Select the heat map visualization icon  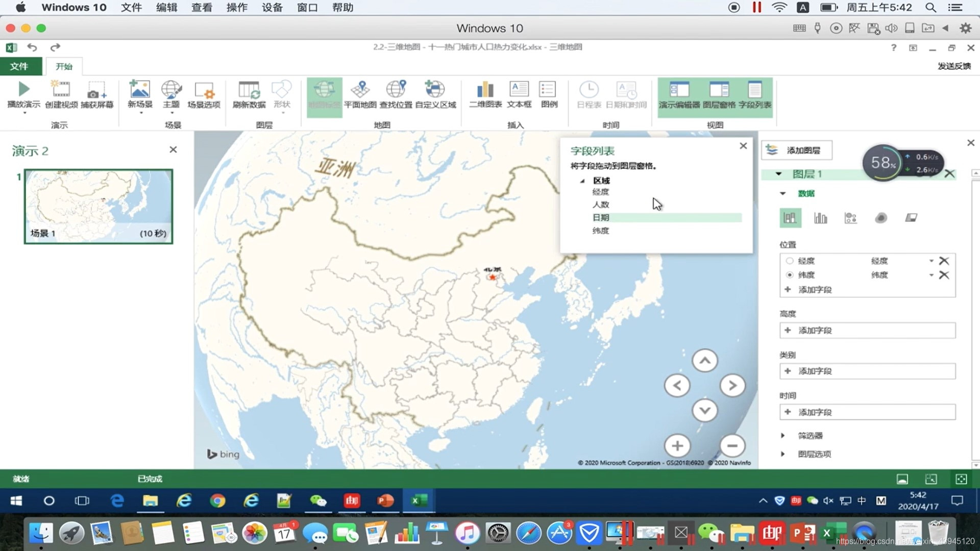click(880, 218)
